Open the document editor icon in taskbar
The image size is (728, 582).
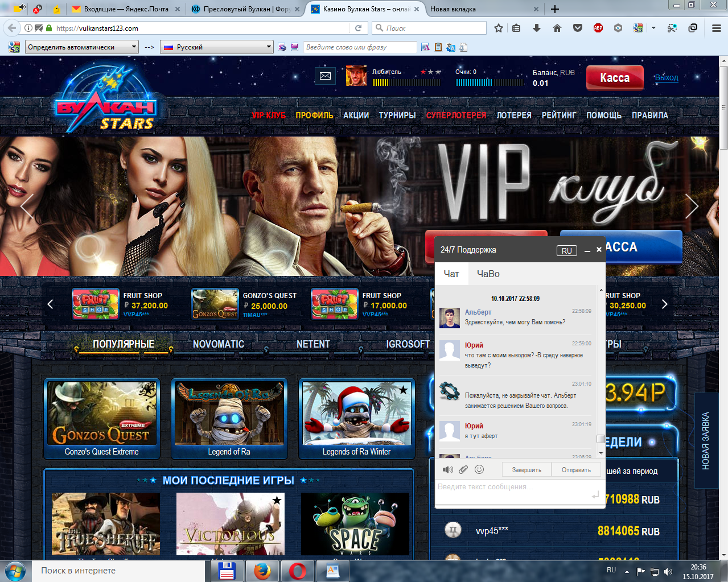pos(332,571)
